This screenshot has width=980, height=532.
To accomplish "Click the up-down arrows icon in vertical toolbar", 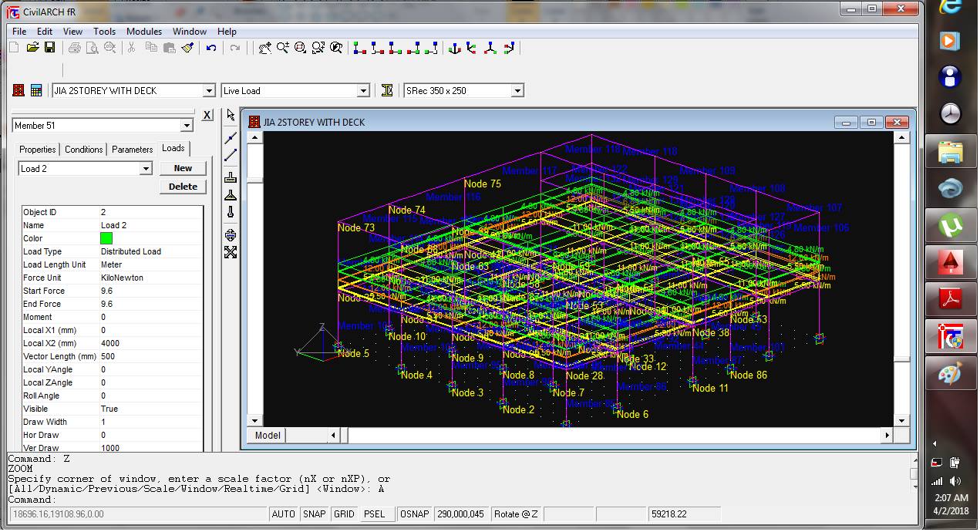I will pyautogui.click(x=231, y=234).
